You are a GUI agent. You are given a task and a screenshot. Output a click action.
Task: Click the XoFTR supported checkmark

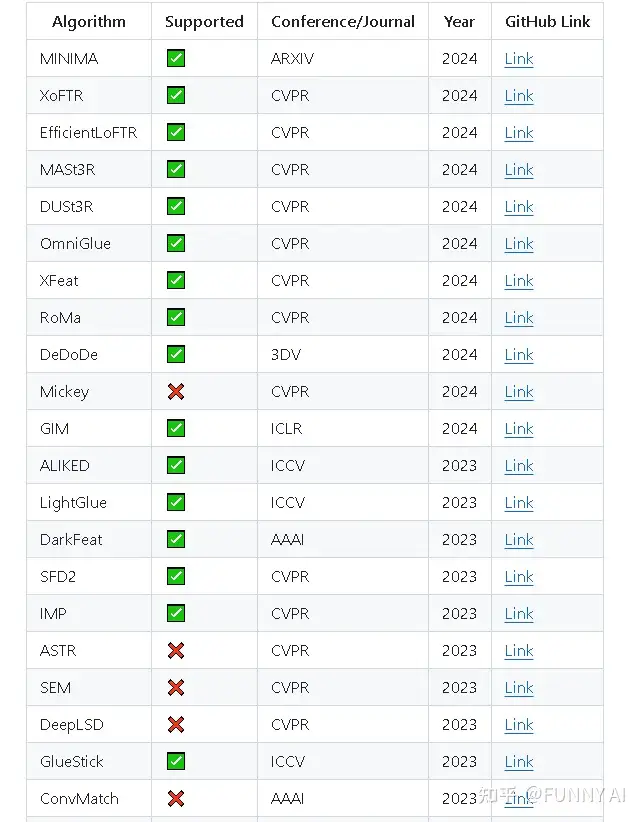tap(176, 96)
